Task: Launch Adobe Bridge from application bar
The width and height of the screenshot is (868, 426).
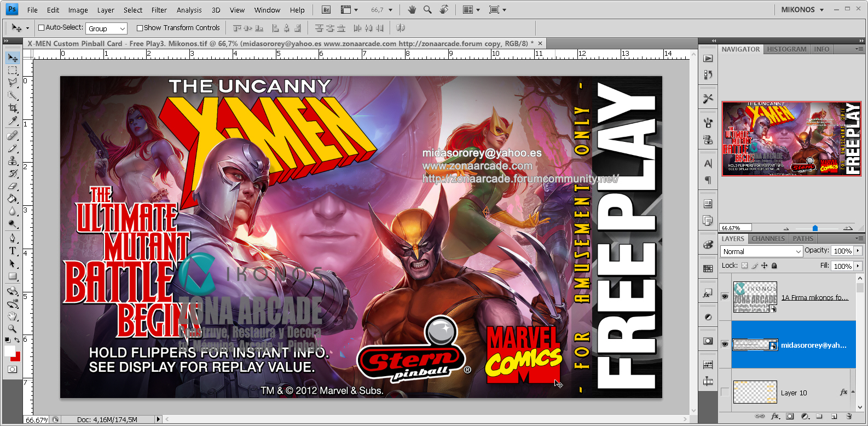Action: point(326,10)
